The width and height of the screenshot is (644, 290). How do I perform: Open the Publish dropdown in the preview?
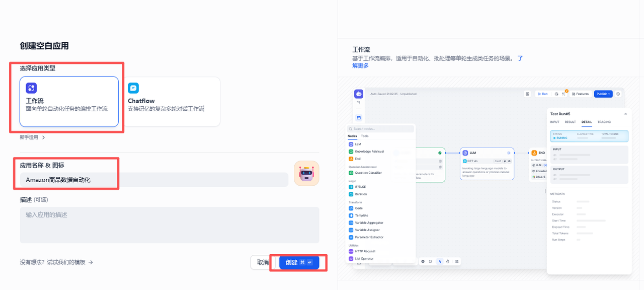[603, 94]
